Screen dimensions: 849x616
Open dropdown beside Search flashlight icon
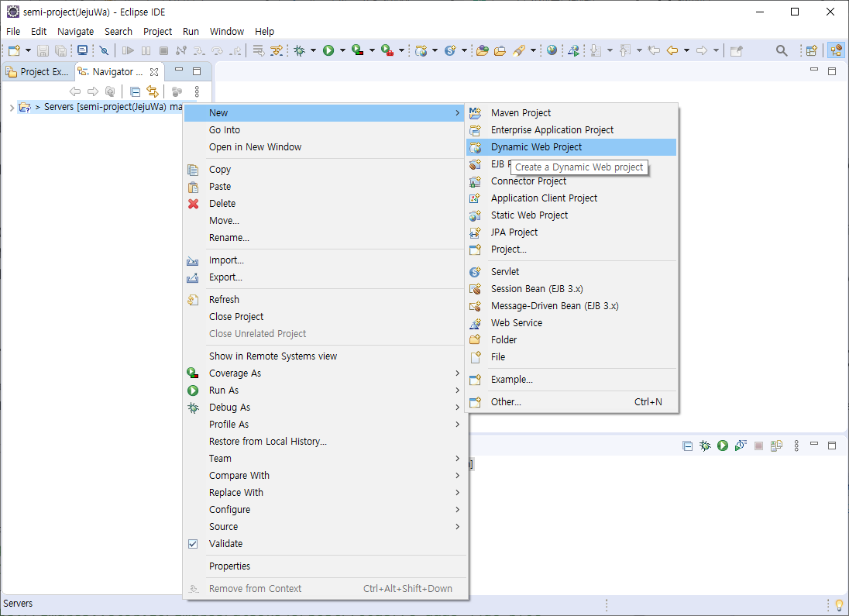click(533, 50)
